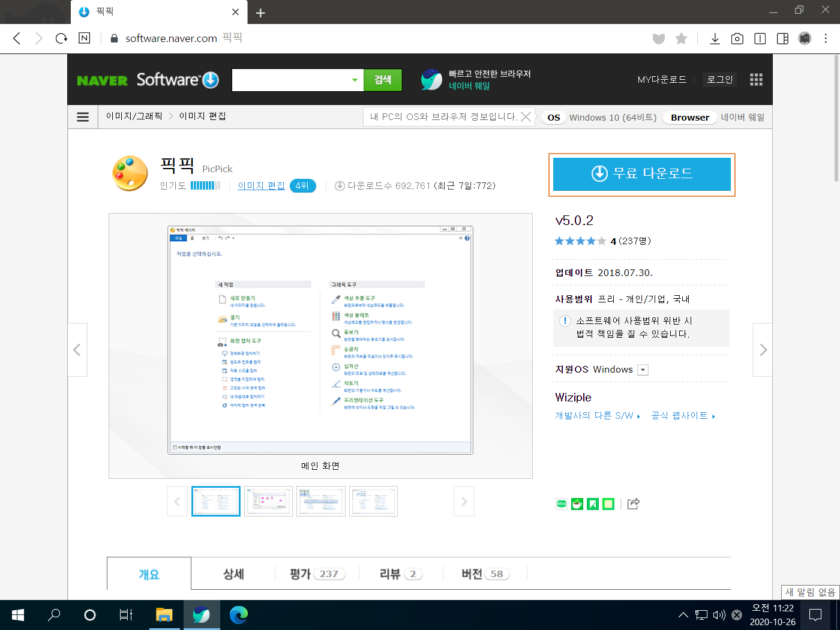The width and height of the screenshot is (840, 630).
Task: Open the Windows notification center
Action: (x=815, y=615)
